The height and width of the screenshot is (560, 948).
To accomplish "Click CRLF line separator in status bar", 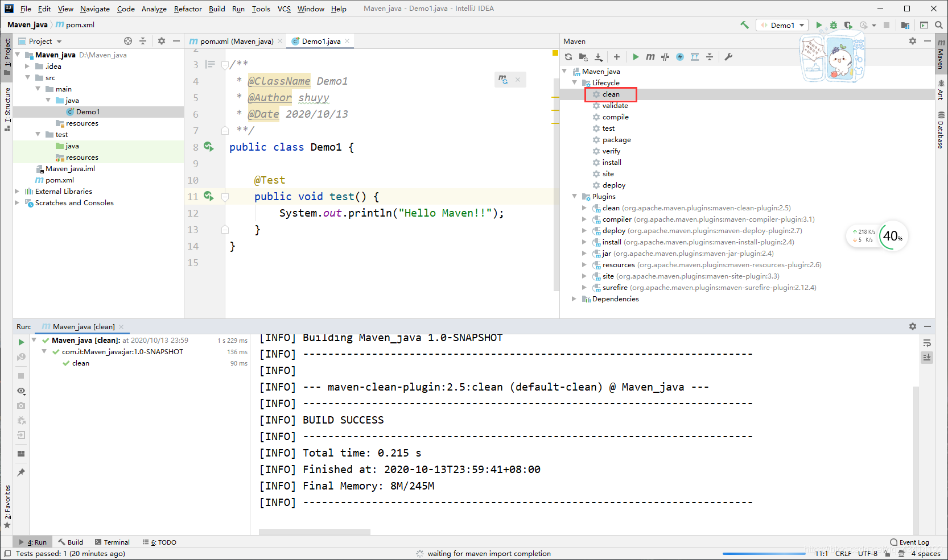I will pyautogui.click(x=843, y=553).
